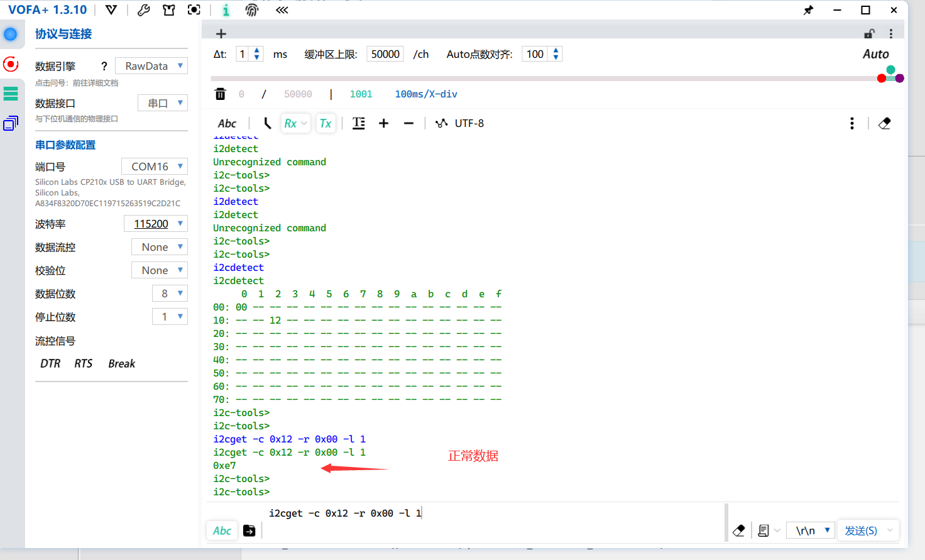Click the Δt value field
925x560 pixels.
click(x=243, y=54)
